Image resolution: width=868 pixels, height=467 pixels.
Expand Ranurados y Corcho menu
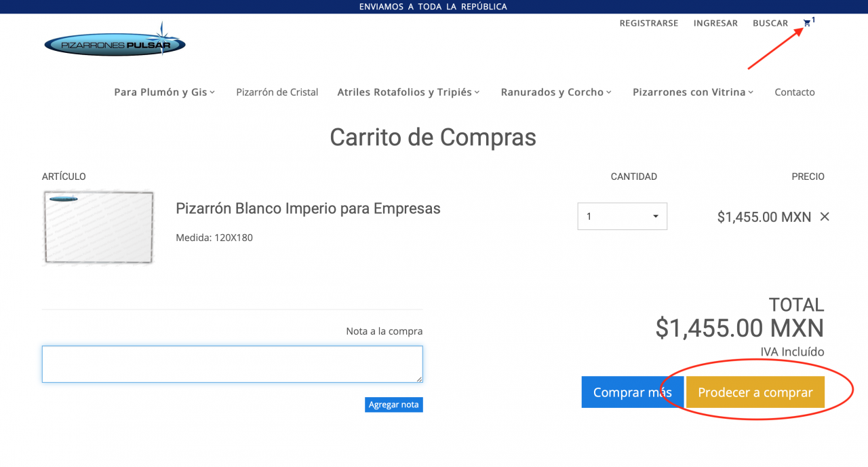tap(556, 92)
